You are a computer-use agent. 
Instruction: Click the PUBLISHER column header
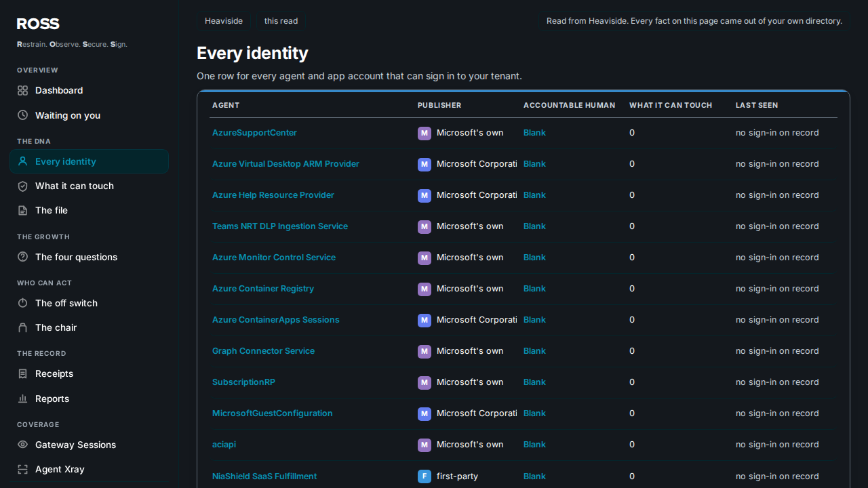click(439, 105)
